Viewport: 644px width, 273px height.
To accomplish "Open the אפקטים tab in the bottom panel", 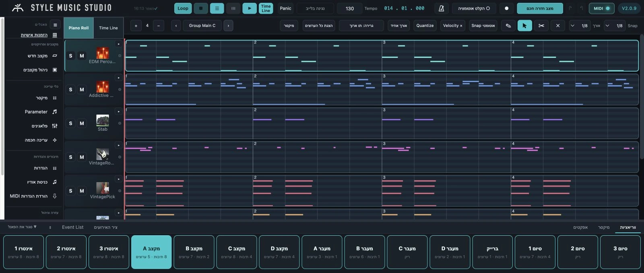I will tap(580, 228).
